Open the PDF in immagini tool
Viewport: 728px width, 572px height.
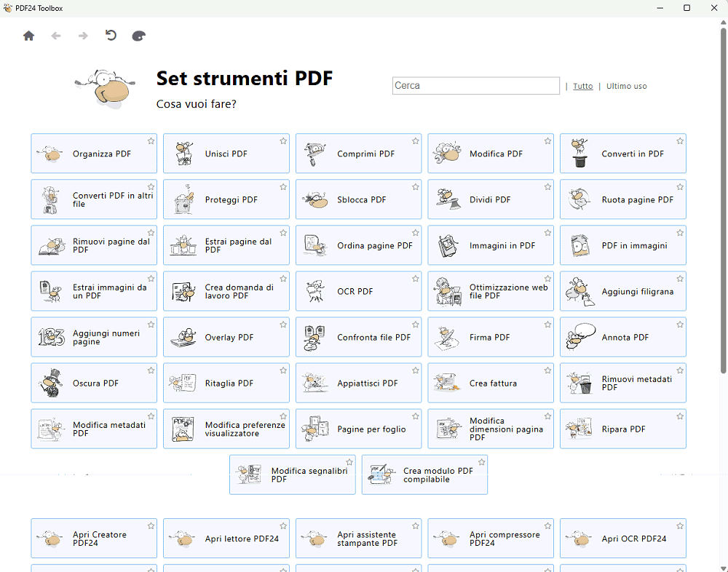623,245
